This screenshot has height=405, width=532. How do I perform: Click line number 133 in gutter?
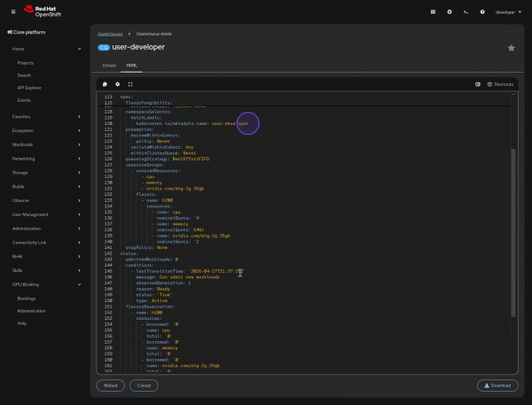(108, 200)
